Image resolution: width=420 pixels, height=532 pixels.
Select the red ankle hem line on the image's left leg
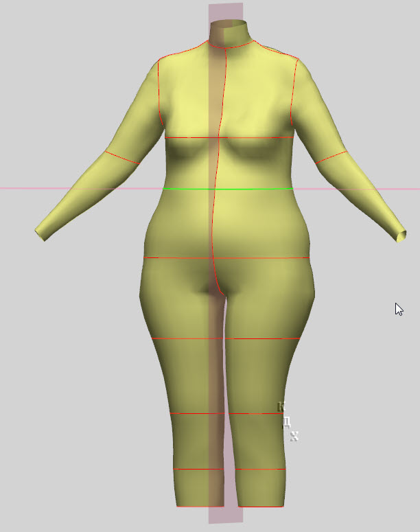[200, 507]
